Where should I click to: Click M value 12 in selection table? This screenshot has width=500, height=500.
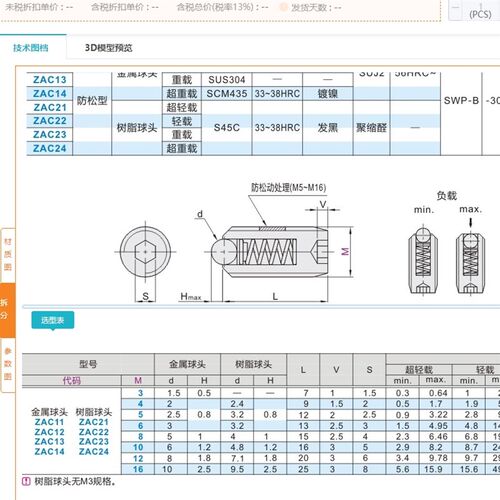[x=138, y=458]
